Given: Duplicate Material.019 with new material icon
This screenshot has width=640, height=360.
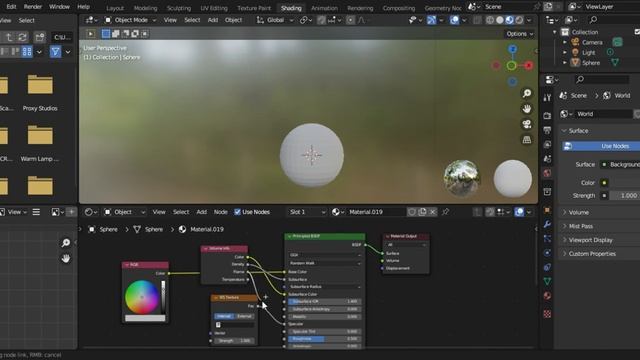Looking at the screenshot, I should (422, 212).
